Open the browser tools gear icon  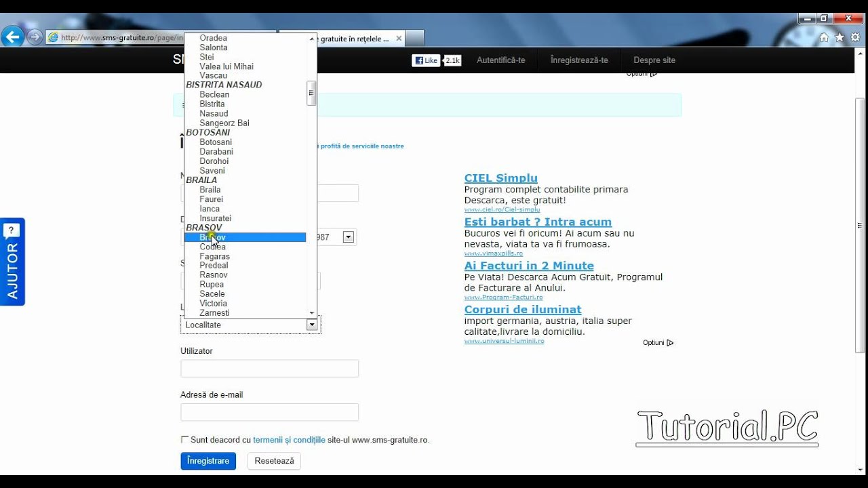(x=855, y=37)
